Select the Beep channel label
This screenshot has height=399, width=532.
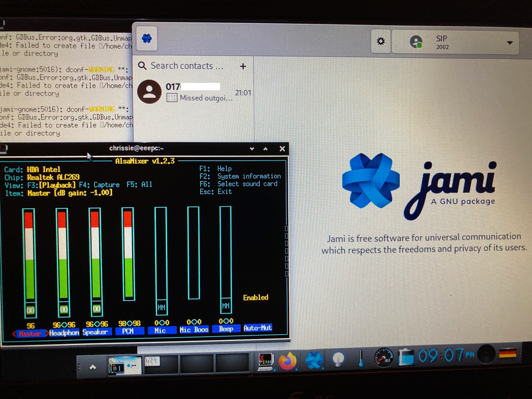click(226, 329)
